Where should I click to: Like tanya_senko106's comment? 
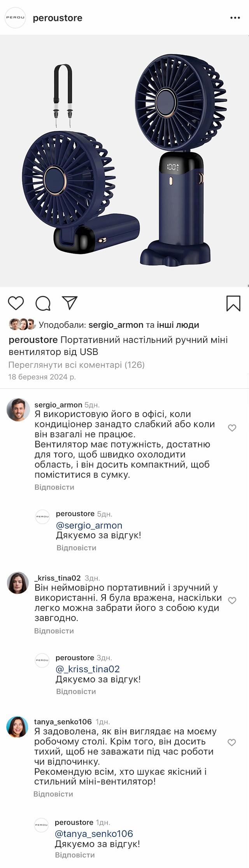tap(231, 742)
